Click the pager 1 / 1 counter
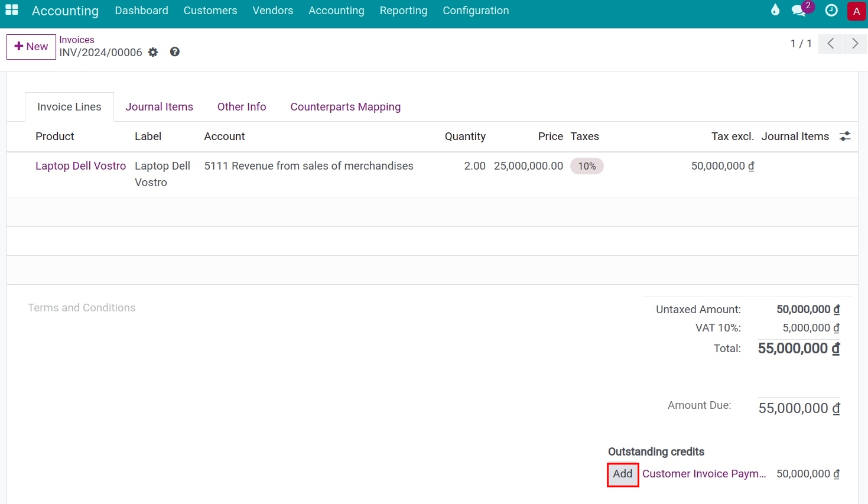868x504 pixels. (801, 44)
